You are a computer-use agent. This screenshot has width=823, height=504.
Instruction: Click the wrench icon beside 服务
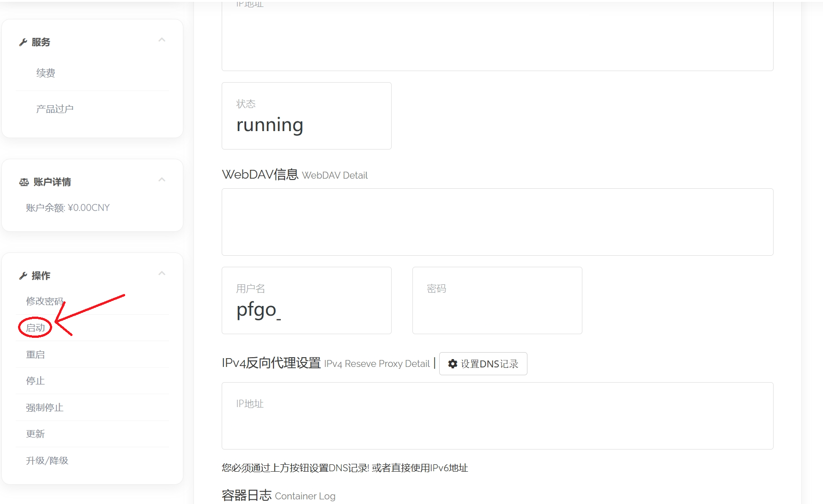(23, 42)
